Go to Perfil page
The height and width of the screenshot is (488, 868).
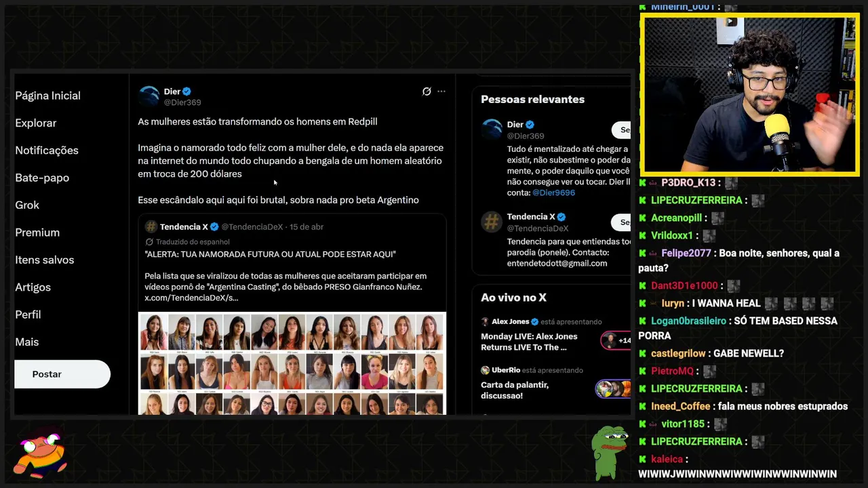click(28, 314)
